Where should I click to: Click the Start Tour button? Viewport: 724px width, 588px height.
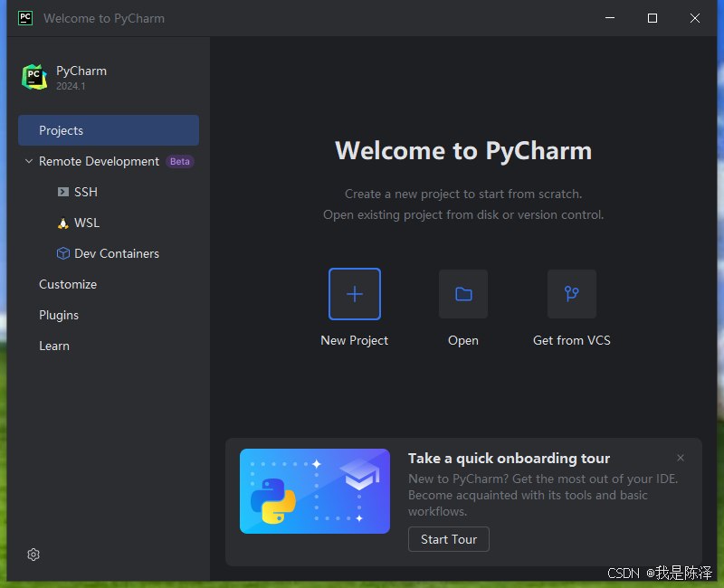448,539
